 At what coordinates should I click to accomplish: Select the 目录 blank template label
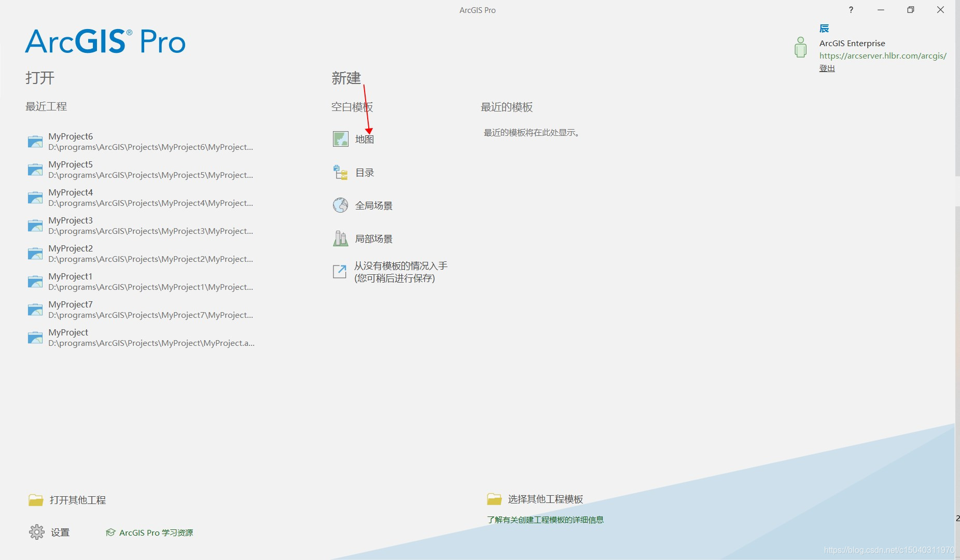[365, 173]
